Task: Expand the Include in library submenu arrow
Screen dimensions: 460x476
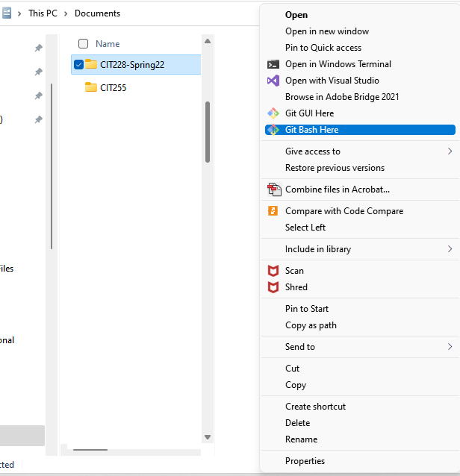Action: pyautogui.click(x=450, y=249)
